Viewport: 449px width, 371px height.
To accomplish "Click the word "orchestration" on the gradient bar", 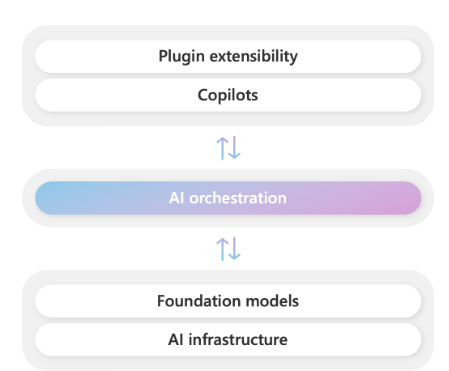I will pyautogui.click(x=238, y=198).
